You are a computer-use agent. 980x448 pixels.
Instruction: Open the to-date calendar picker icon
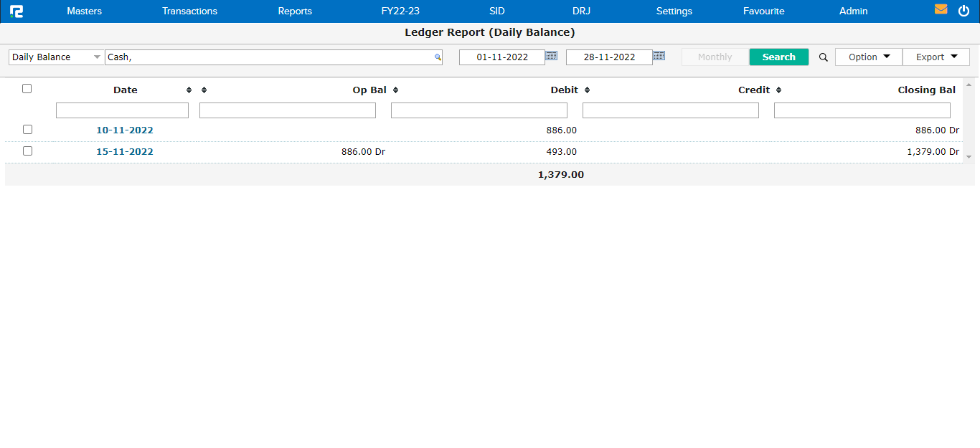point(659,56)
